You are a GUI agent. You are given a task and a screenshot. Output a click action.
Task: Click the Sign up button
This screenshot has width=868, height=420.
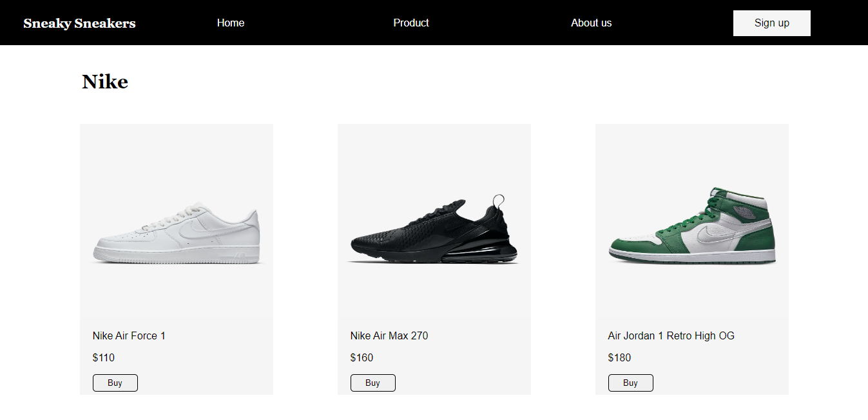tap(772, 23)
